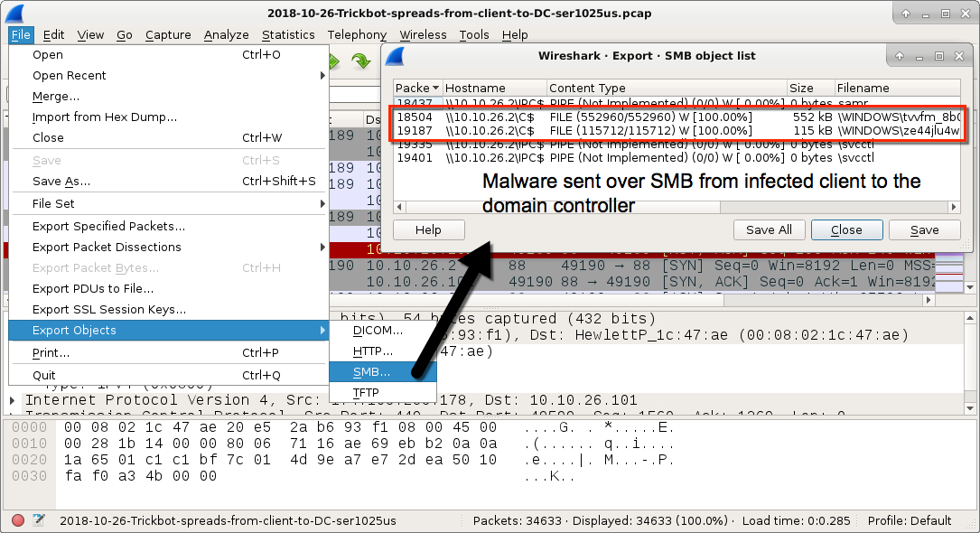
Task: Click shark fin icon in SMB export dialog
Action: [x=395, y=56]
